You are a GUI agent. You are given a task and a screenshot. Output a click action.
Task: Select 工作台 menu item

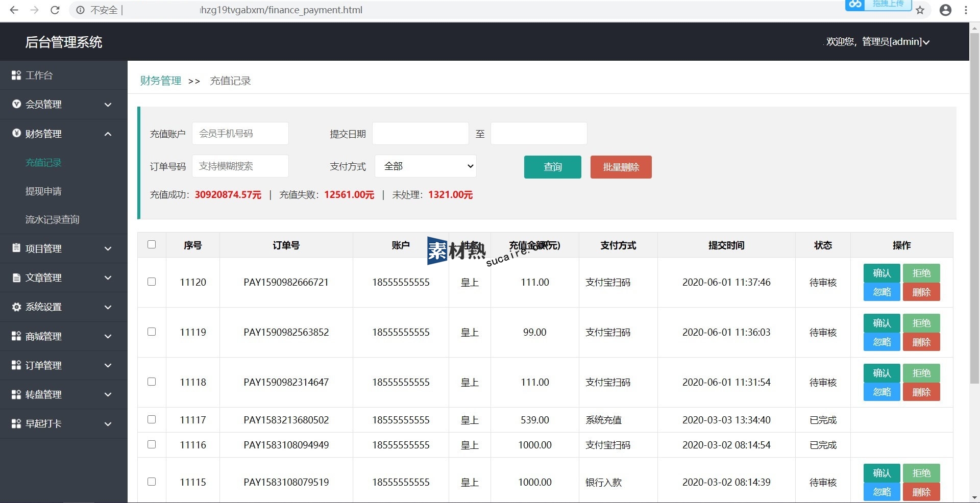(x=64, y=76)
